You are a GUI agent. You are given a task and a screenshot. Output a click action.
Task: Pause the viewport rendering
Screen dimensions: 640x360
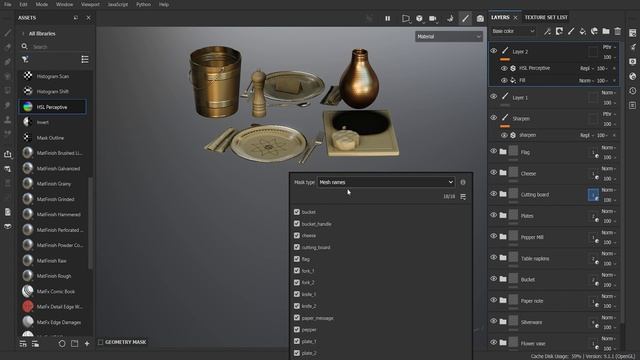(387, 18)
